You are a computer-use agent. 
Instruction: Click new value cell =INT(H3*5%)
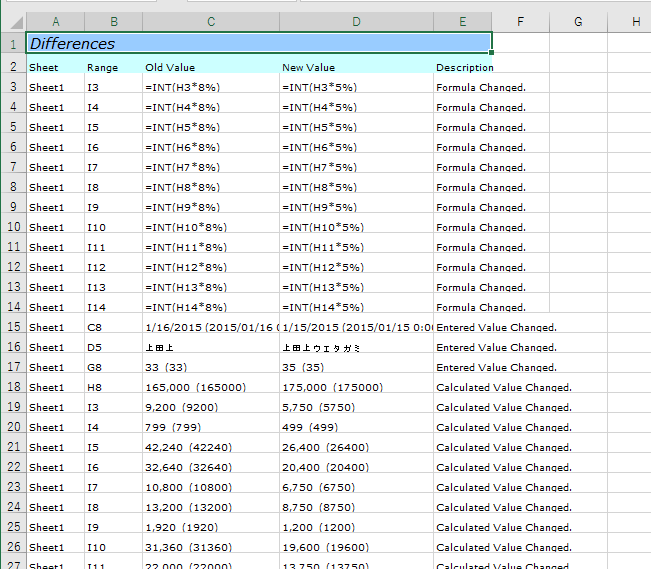pos(356,87)
